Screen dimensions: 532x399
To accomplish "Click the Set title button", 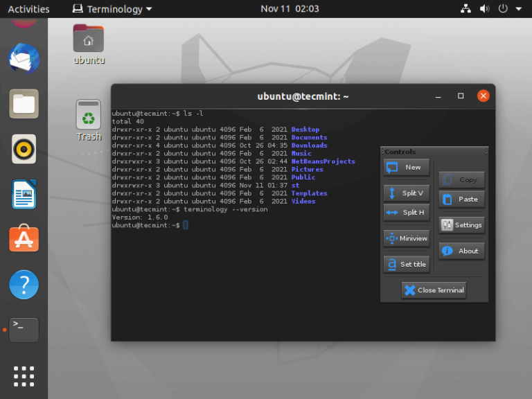I will [407, 264].
